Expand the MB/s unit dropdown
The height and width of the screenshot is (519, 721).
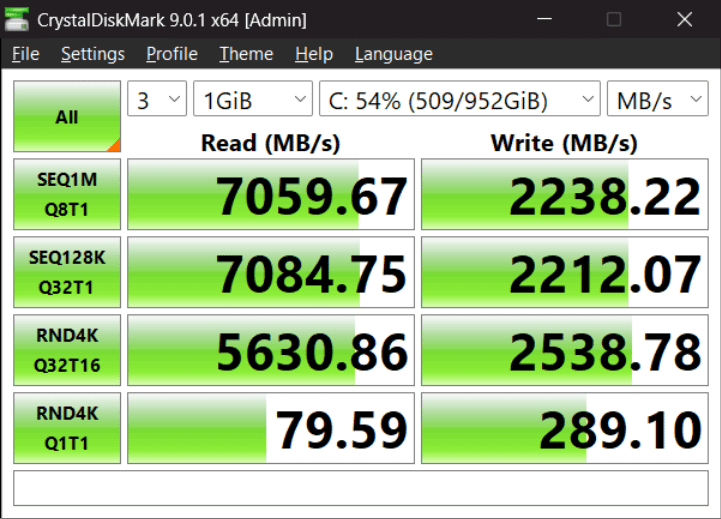[658, 99]
